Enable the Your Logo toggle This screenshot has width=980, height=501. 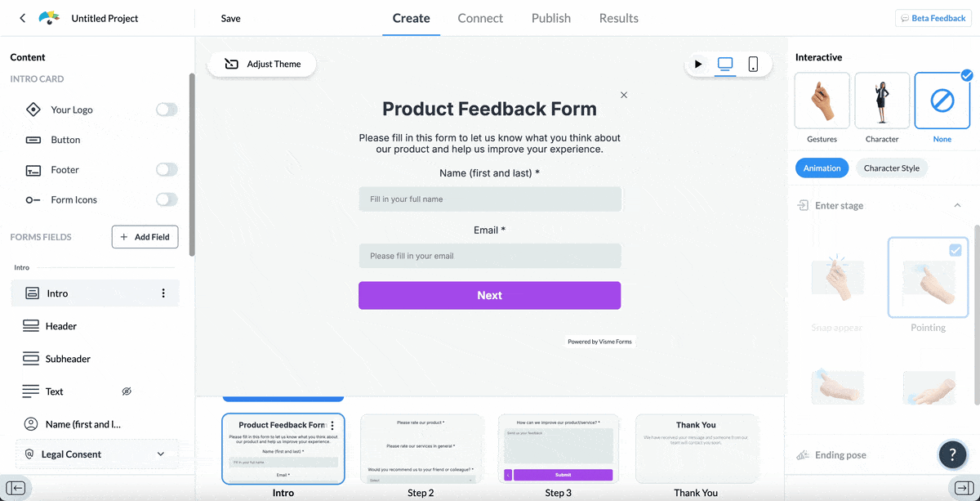point(167,110)
